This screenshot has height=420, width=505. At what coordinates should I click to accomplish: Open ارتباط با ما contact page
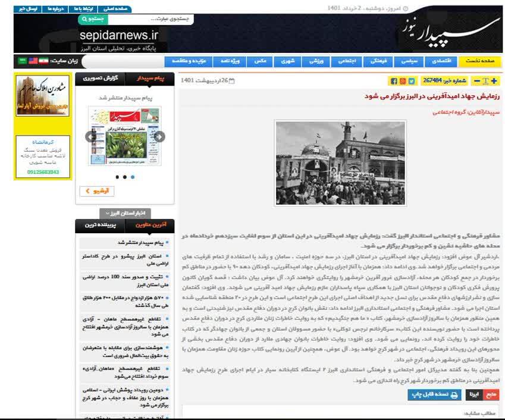coord(83,9)
